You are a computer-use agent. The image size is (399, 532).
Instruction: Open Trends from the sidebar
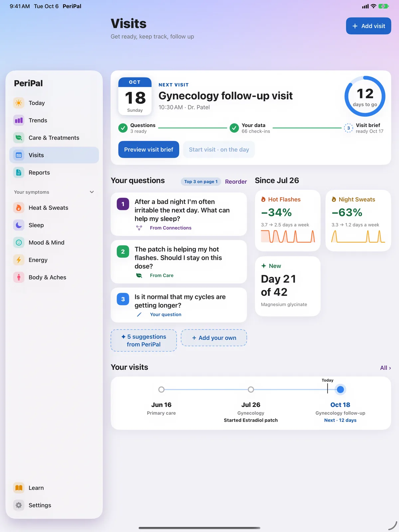(x=54, y=120)
